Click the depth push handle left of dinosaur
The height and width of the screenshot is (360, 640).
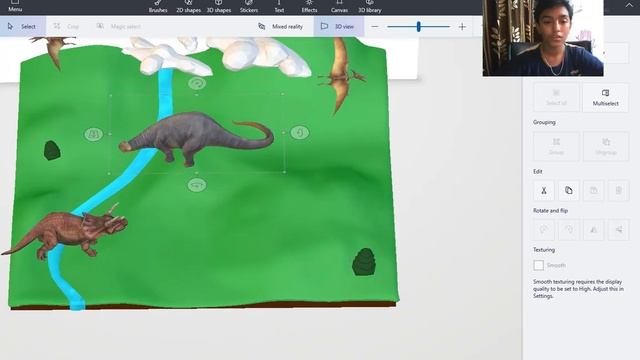click(93, 134)
